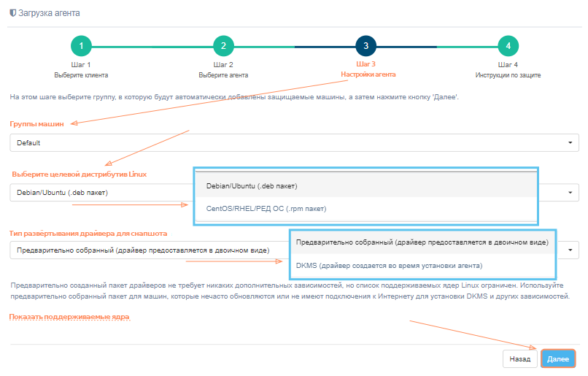The height and width of the screenshot is (376, 588).
Task: Click the shield icon beside Загрузка агента
Action: 12,13
